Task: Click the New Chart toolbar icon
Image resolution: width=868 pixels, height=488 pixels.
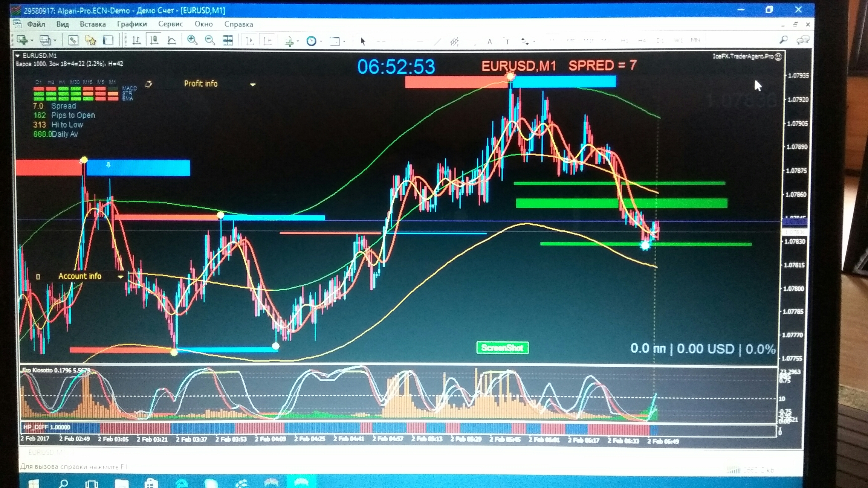Action: (x=21, y=40)
